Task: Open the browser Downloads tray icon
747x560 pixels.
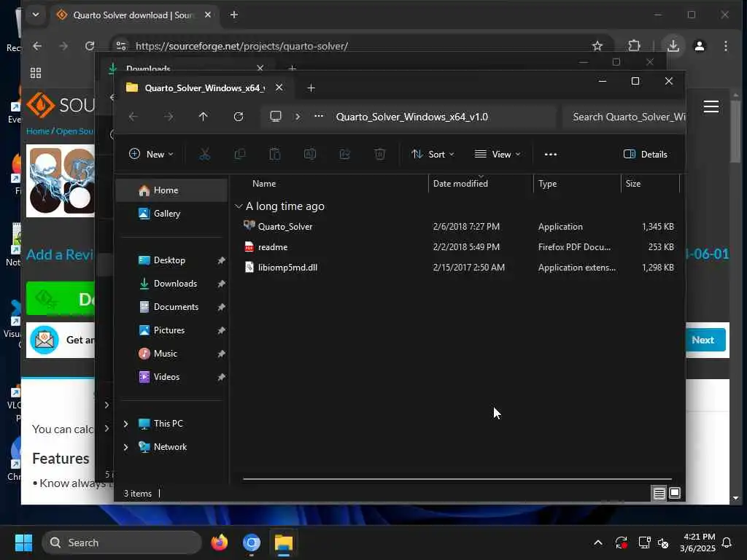Action: click(x=673, y=46)
